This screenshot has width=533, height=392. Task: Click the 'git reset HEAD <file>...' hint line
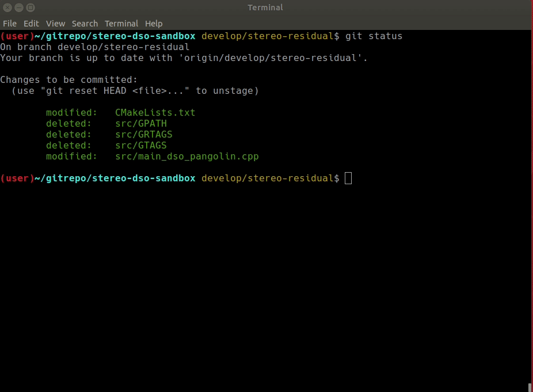(x=135, y=91)
